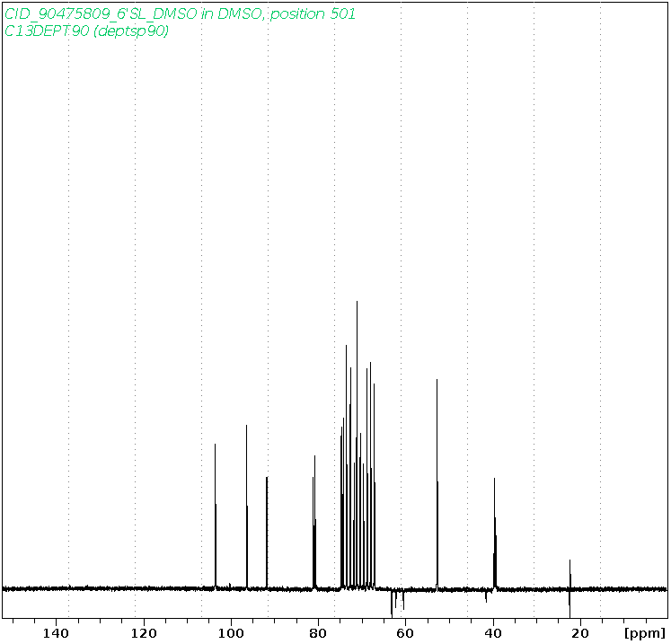Click the [ppm] axis unit label
This screenshot has height=644, width=671.
(645, 633)
